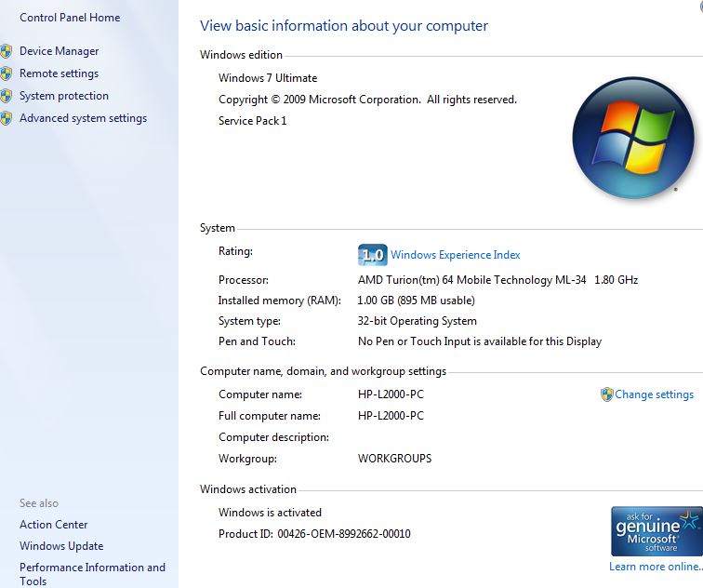This screenshot has width=703, height=588.
Task: Open the Windows Update link
Action: [61, 546]
